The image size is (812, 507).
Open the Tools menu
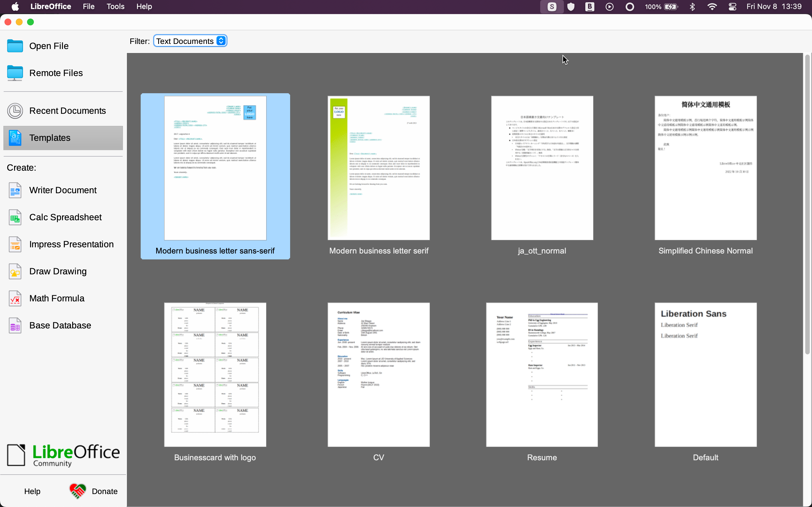point(115,6)
